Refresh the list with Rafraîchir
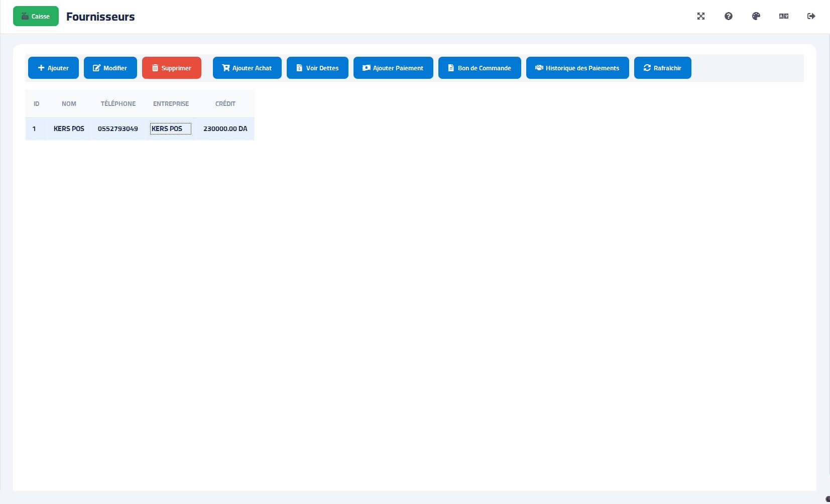Viewport: 830px width, 504px height. pyautogui.click(x=662, y=68)
